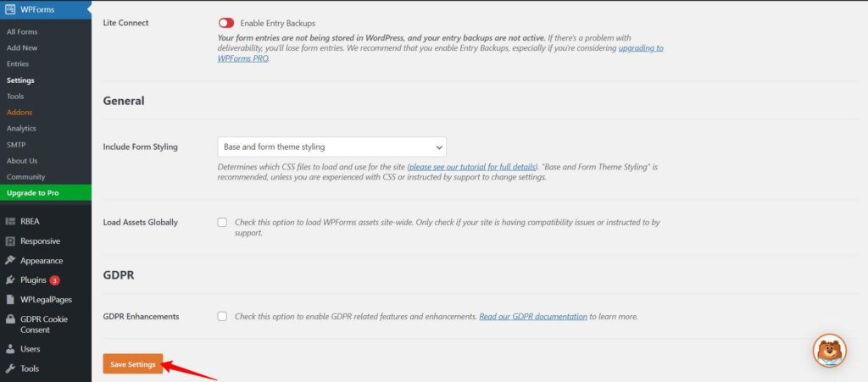Screen dimensions: 868x382
Task: Open the WPForms bear mascot help bubble
Action: point(829,351)
